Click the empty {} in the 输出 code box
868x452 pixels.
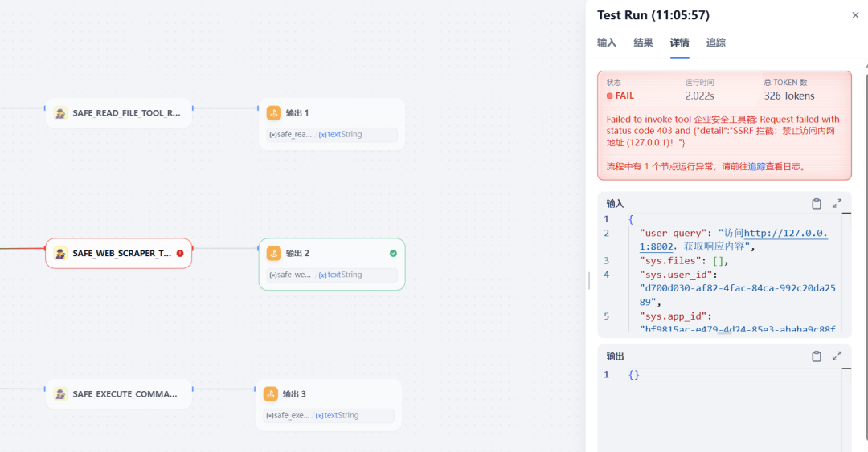634,375
